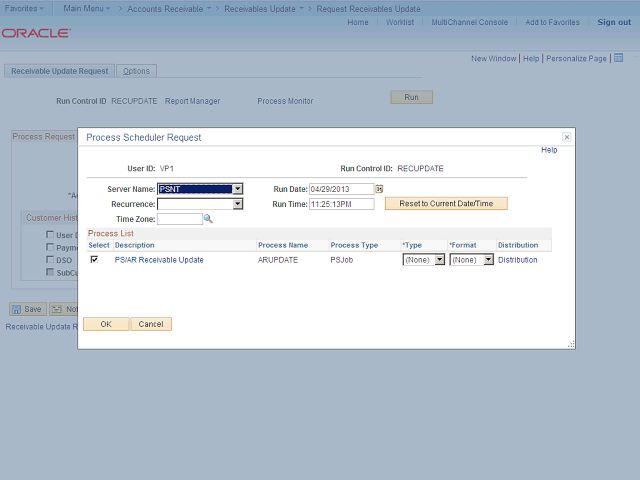
Task: Expand the Favorites menu
Action: click(24, 8)
